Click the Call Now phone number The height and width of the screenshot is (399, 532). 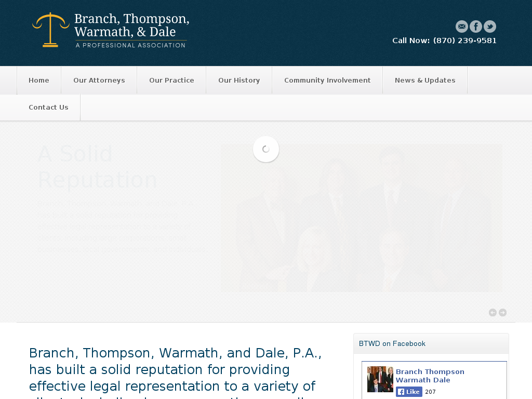(445, 41)
